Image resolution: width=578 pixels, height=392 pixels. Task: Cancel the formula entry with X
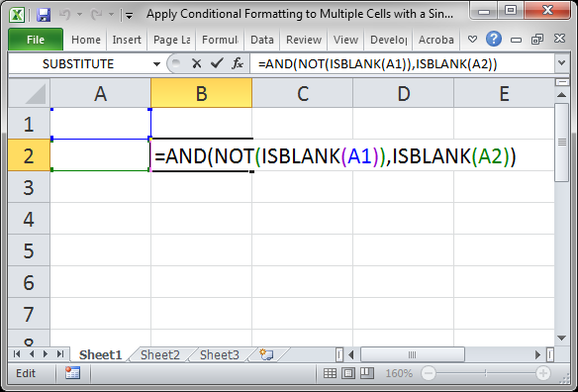click(x=197, y=64)
